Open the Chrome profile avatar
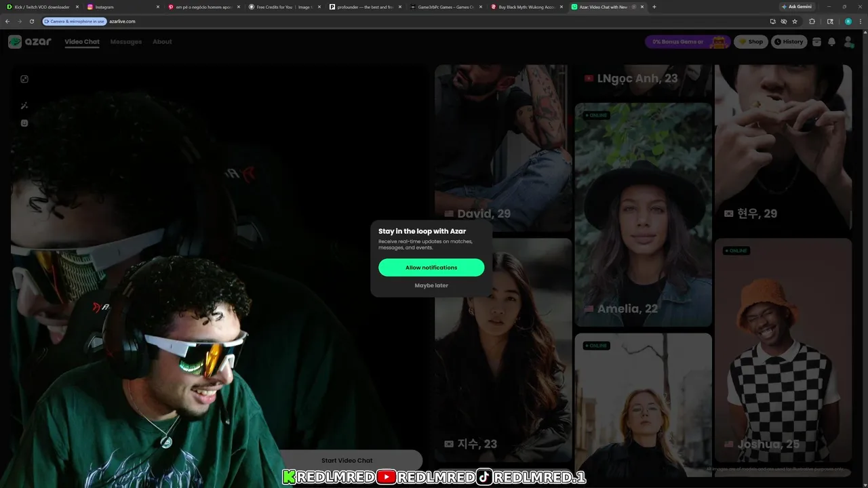The image size is (868, 488). coord(848,21)
